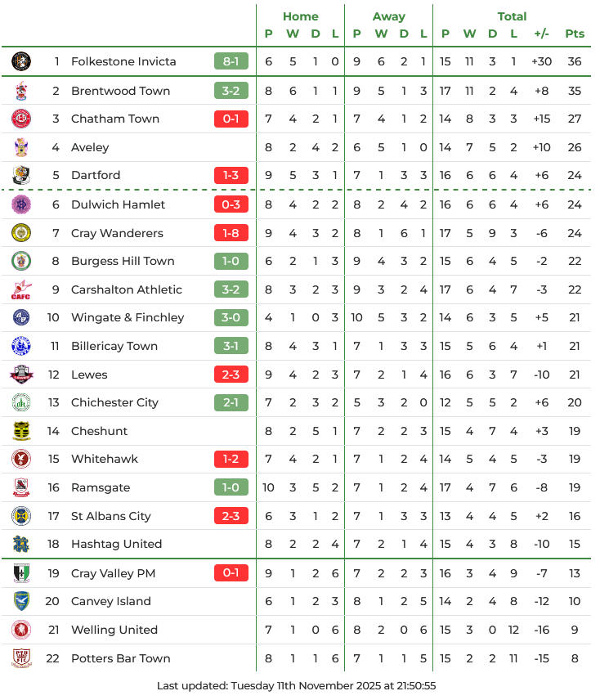This screenshot has height=700, width=600.
Task: Open the Aveley team link
Action: point(90,147)
